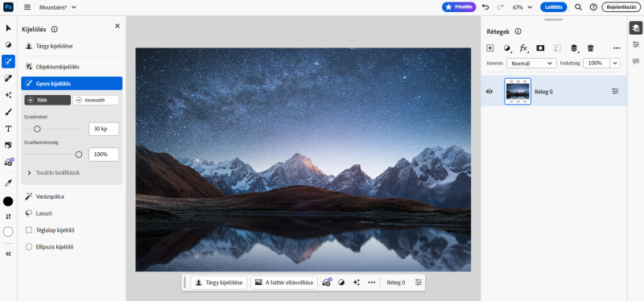Image resolution: width=644 pixels, height=301 pixels.
Task: Select the healing/retouch tool icon
Action: 8,78
